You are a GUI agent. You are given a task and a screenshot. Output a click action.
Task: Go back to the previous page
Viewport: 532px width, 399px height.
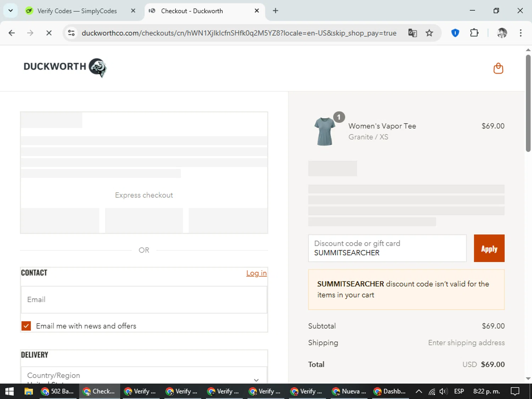pyautogui.click(x=12, y=33)
